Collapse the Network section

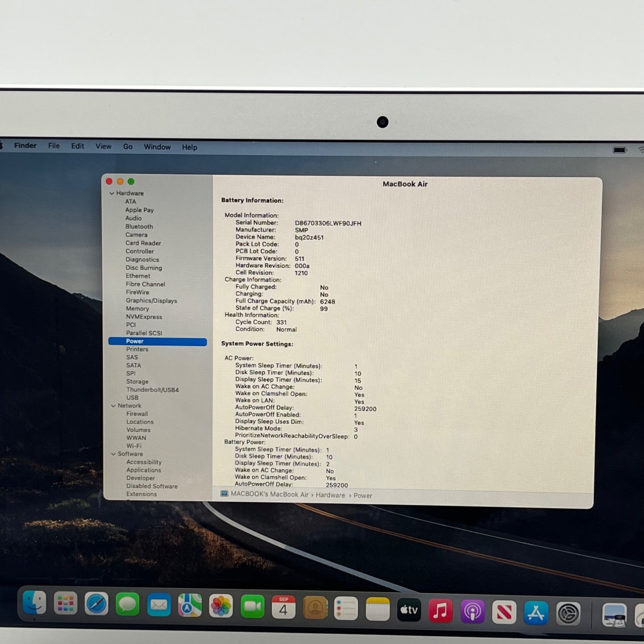113,406
